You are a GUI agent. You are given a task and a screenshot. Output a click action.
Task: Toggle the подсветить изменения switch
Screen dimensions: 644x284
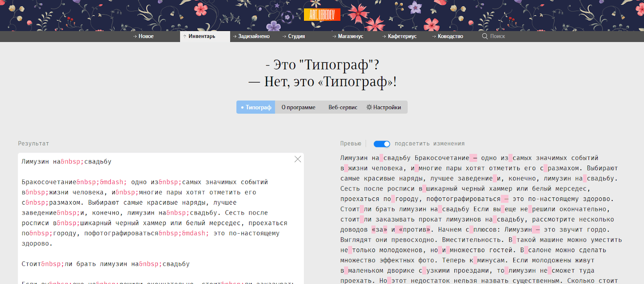(382, 144)
